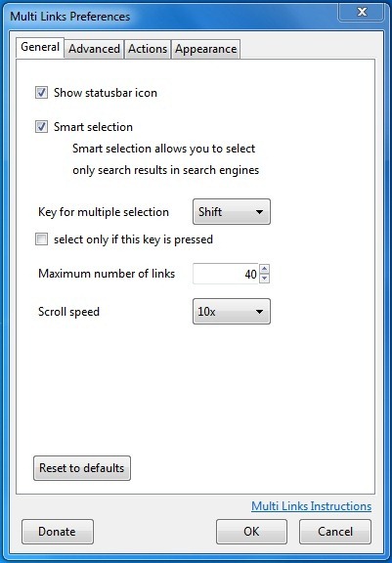392x563 pixels.
Task: Open the Key for multiple selection dropdown
Action: (232, 212)
